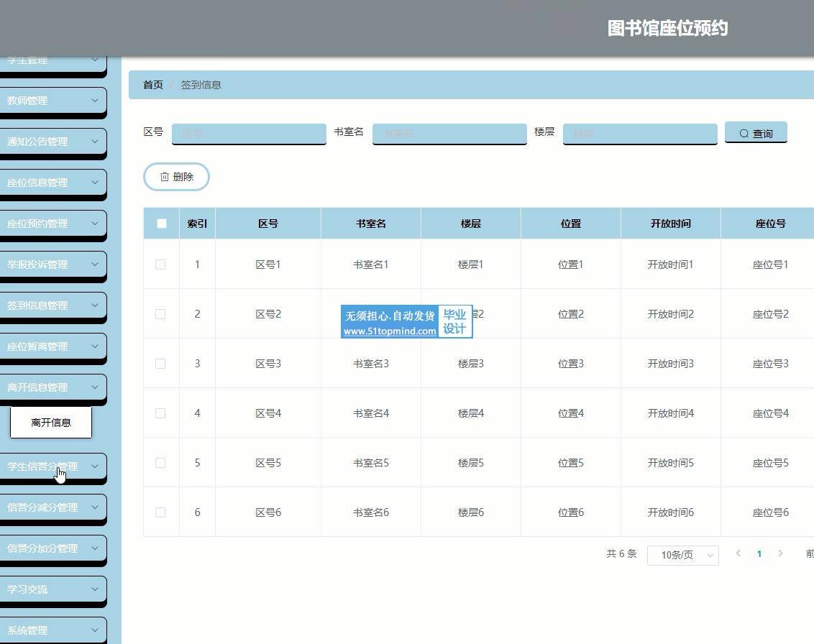
Task: Expand the 座位暂离管理 chevron
Action: click(95, 346)
